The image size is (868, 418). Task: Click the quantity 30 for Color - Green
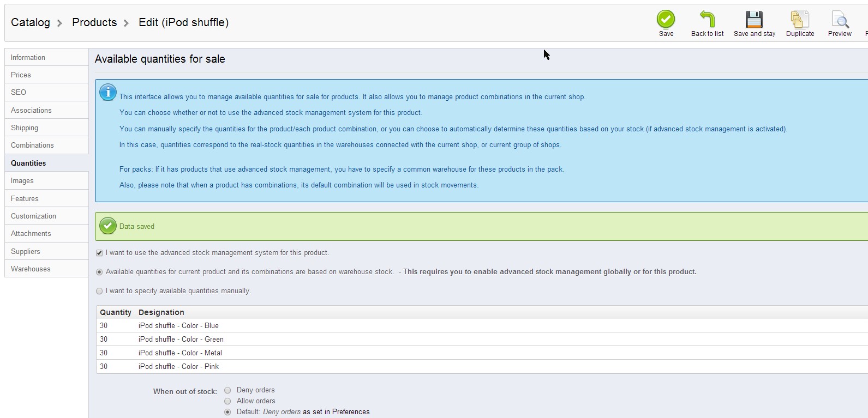(x=104, y=339)
